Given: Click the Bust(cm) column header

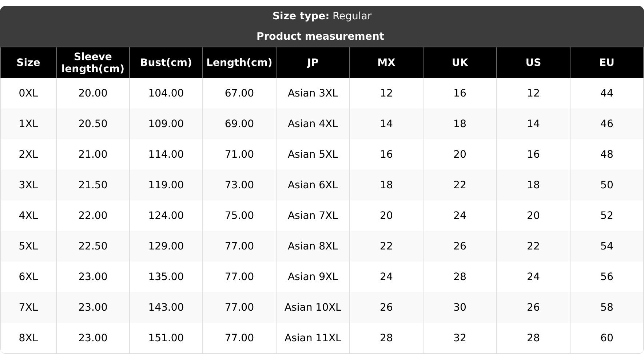Looking at the screenshot, I should tap(166, 63).
